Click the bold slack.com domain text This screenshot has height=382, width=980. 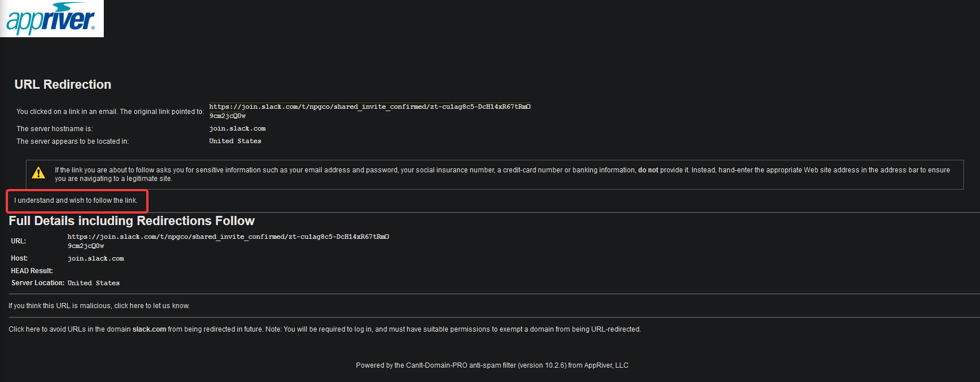(x=149, y=329)
